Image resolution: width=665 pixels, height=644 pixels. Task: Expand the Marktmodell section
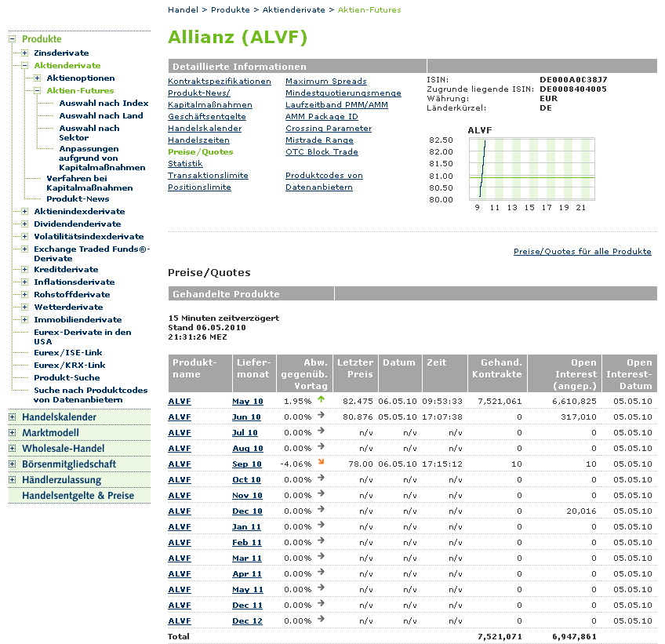click(x=13, y=433)
